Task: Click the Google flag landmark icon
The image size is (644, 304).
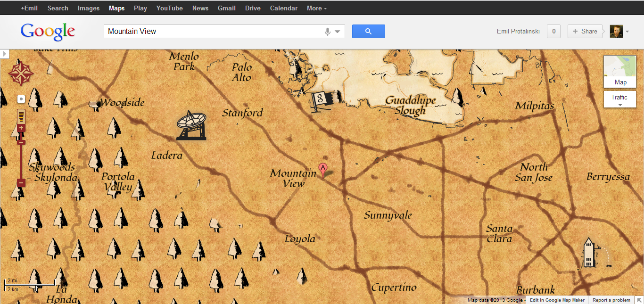Action: pyautogui.click(x=320, y=100)
